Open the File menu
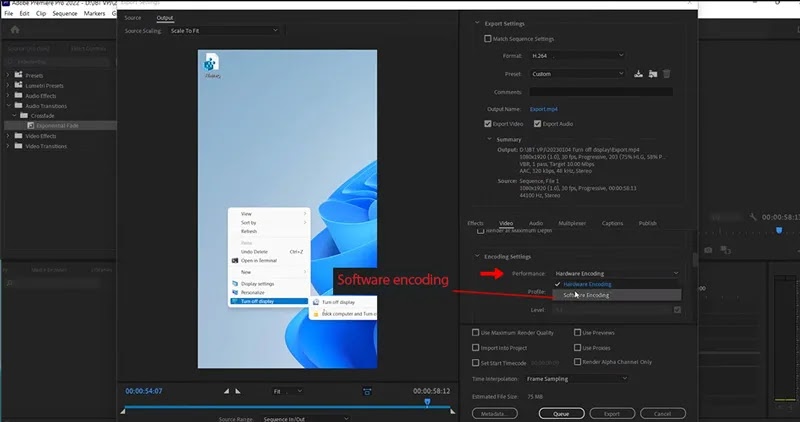 click(x=9, y=13)
